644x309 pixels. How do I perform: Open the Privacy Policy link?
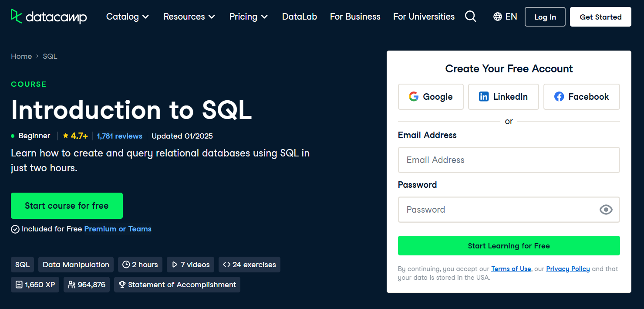[568, 269]
